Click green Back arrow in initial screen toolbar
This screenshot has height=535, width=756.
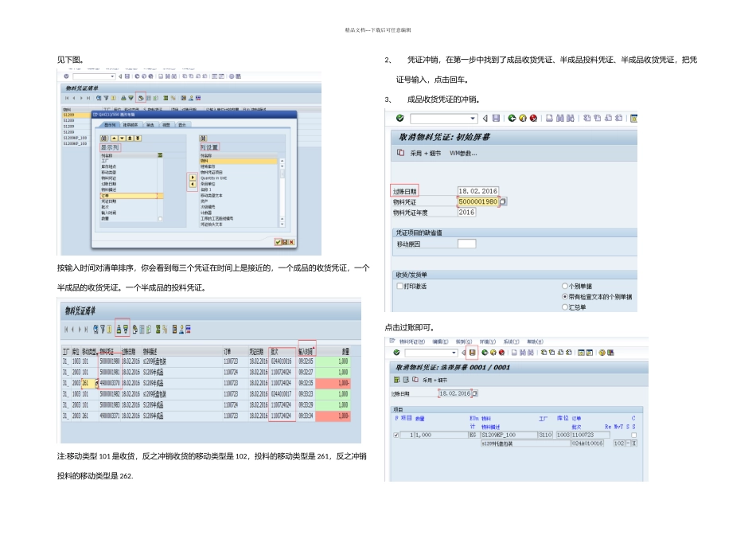coord(512,118)
